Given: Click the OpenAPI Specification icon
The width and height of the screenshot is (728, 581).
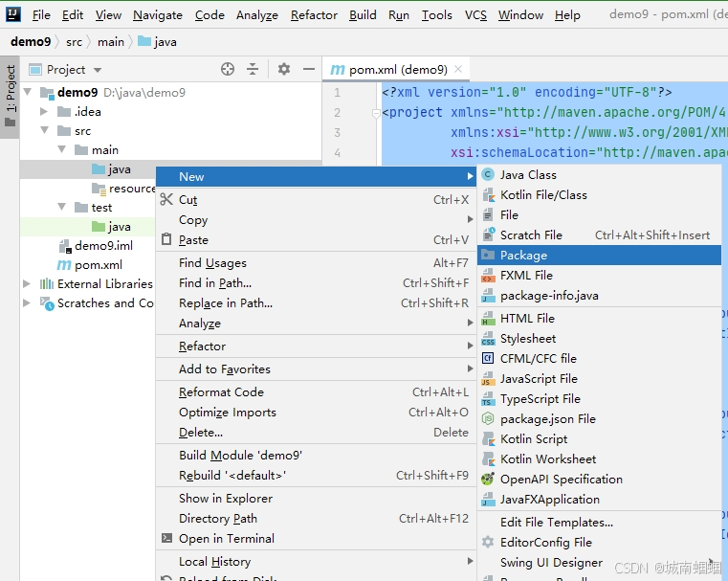Looking at the screenshot, I should tap(488, 479).
